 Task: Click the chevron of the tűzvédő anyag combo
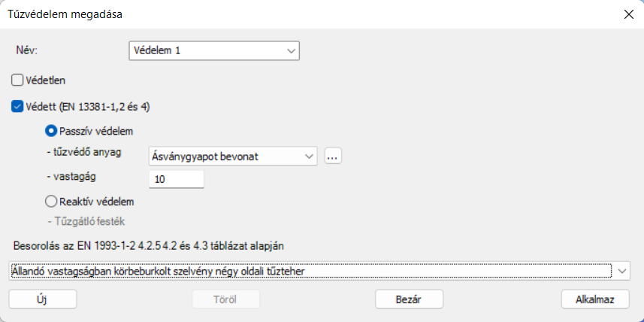(x=310, y=156)
